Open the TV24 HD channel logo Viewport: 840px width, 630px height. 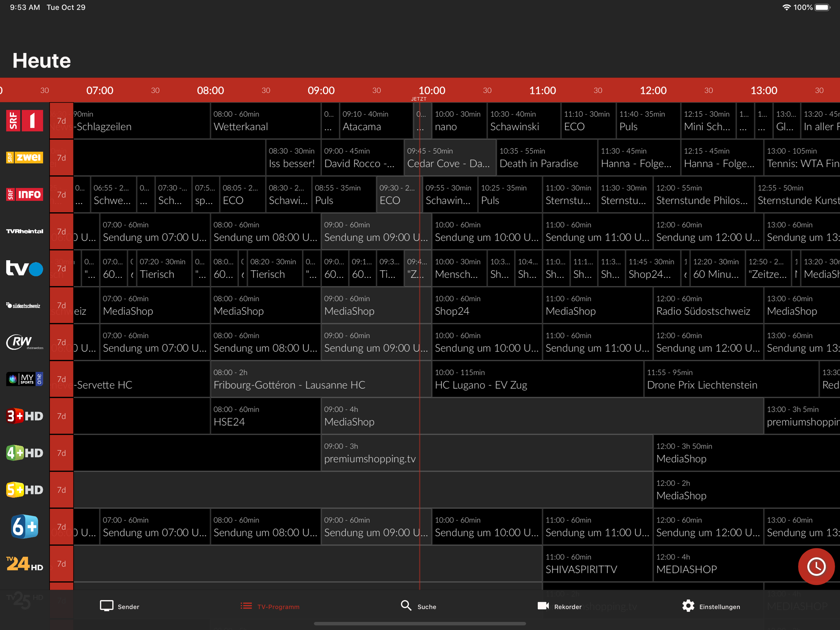pos(25,564)
